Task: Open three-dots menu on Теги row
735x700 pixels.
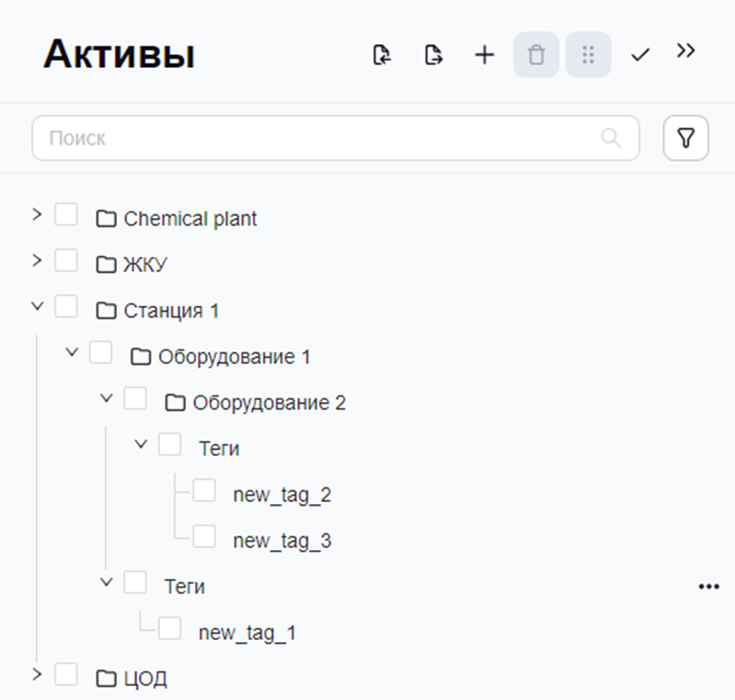Action: 708,587
